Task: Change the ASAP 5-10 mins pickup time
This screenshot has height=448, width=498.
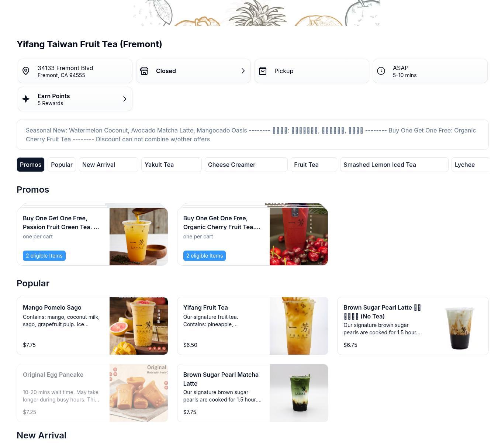Action: pos(430,71)
